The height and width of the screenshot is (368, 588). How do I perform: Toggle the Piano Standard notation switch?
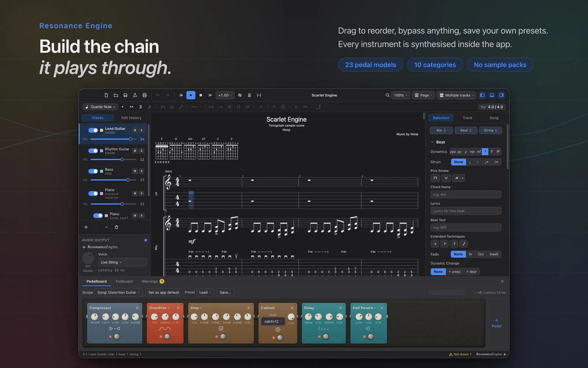[93, 194]
